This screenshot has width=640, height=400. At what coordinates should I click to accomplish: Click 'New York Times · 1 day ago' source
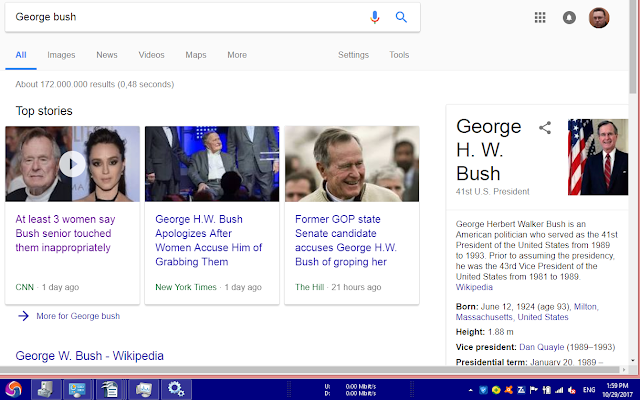pyautogui.click(x=208, y=287)
